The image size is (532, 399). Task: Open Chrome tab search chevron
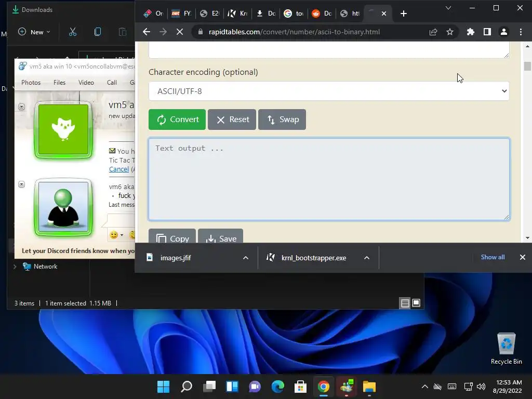pos(448,8)
